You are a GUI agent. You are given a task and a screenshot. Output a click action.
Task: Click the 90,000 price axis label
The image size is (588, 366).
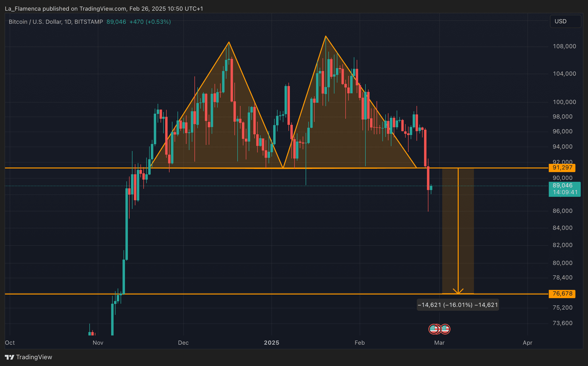coord(562,178)
